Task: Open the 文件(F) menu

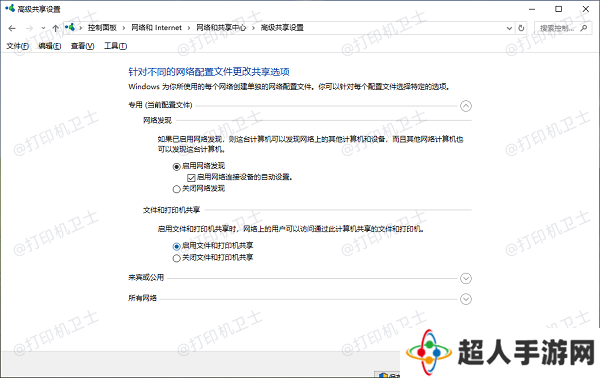Action: pyautogui.click(x=17, y=46)
